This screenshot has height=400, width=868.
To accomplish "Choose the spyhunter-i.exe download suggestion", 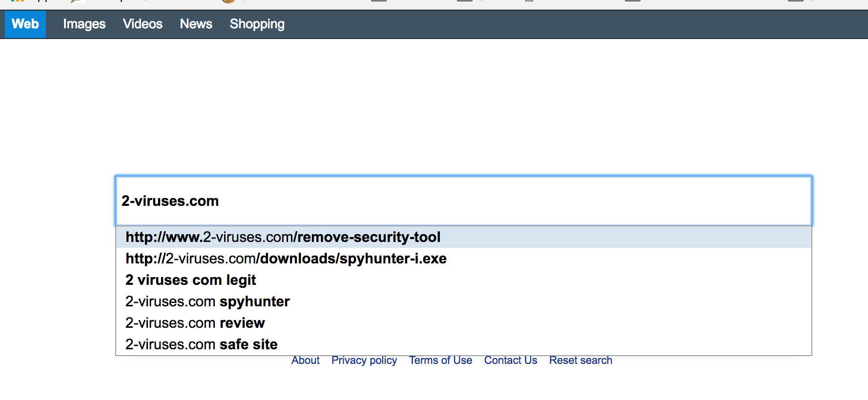I will [x=286, y=259].
